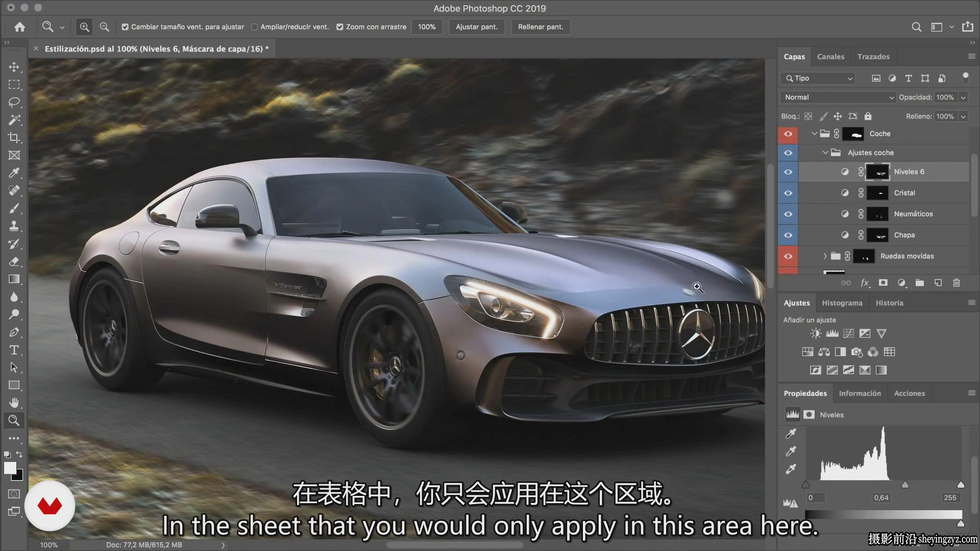
Task: Select the Move tool
Action: [14, 67]
